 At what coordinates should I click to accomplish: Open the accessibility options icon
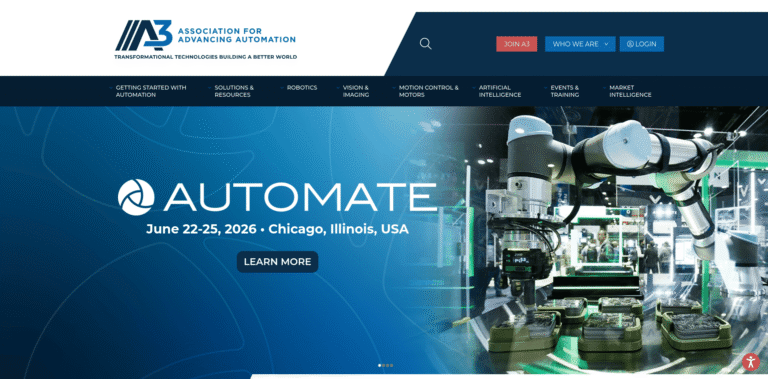[x=750, y=362]
